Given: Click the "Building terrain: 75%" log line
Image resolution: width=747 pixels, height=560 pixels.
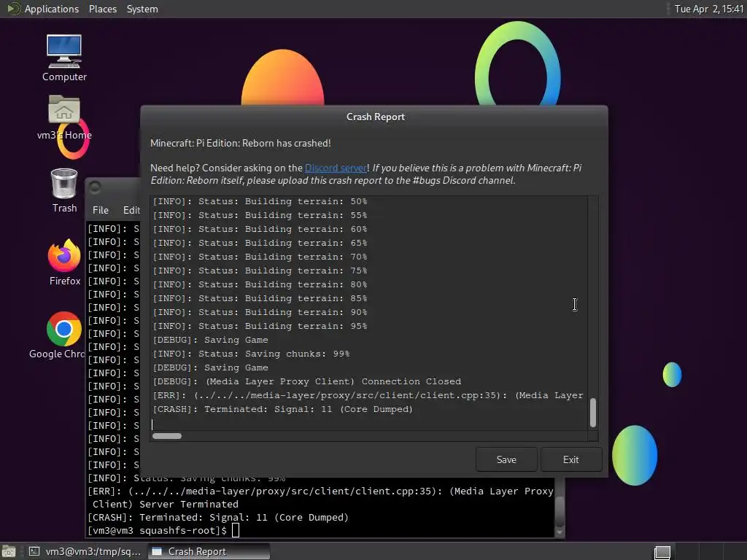Looking at the screenshot, I should (x=260, y=271).
